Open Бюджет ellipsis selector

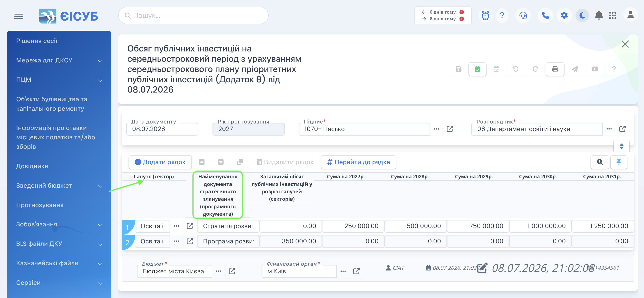[219, 271]
